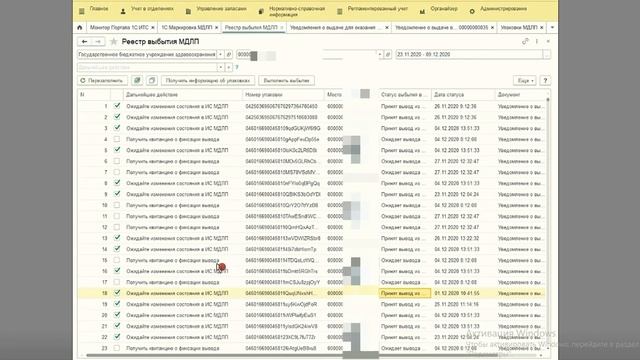Expand the organization field dropdown arrow
This screenshot has width=640, height=360.
[220, 54]
